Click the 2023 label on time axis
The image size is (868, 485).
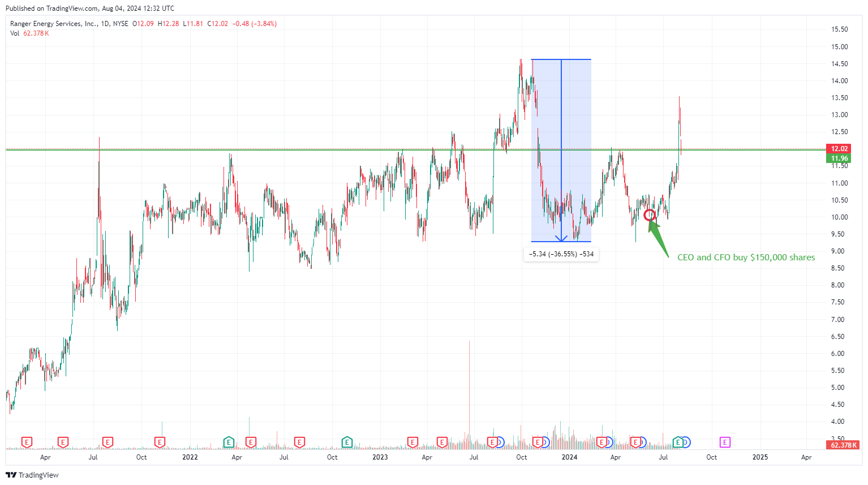(x=380, y=457)
